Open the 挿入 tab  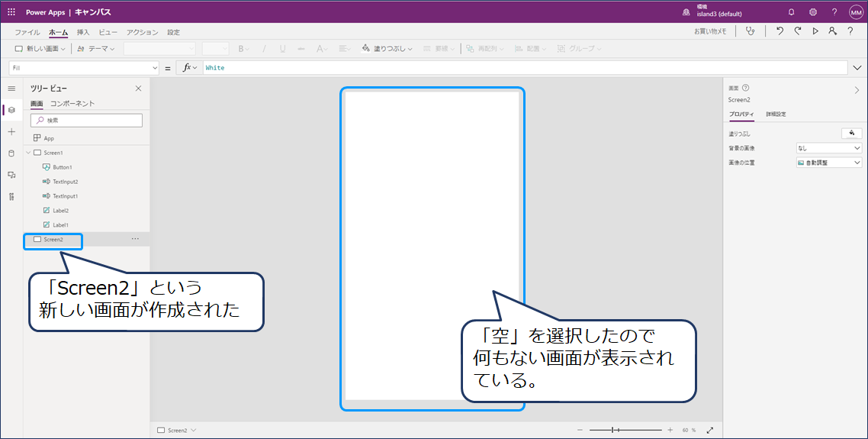tap(83, 32)
